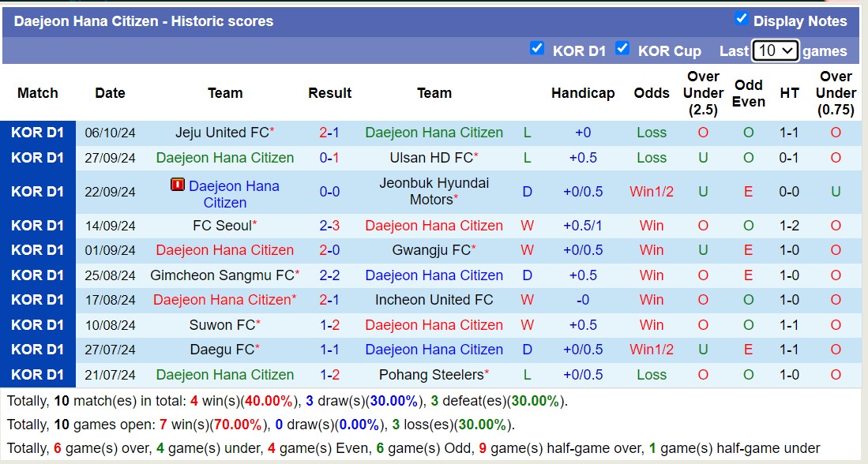Click the KOR D1 label on the top row
This screenshot has height=464, width=868.
point(38,133)
